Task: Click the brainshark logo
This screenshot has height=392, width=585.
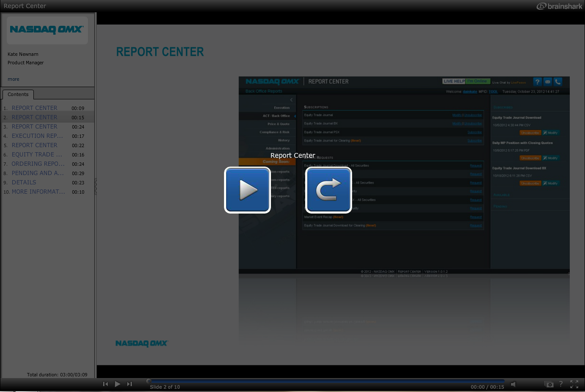Action: pyautogui.click(x=559, y=6)
